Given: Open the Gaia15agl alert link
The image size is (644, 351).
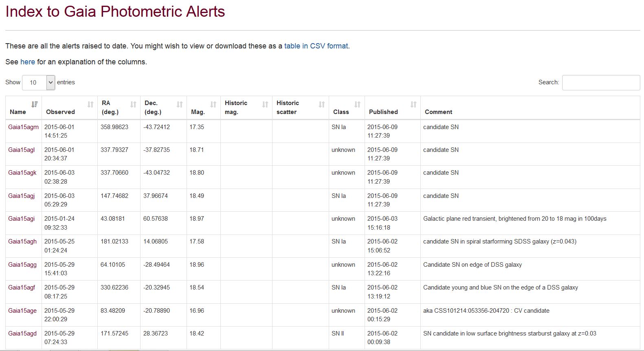Looking at the screenshot, I should [22, 150].
